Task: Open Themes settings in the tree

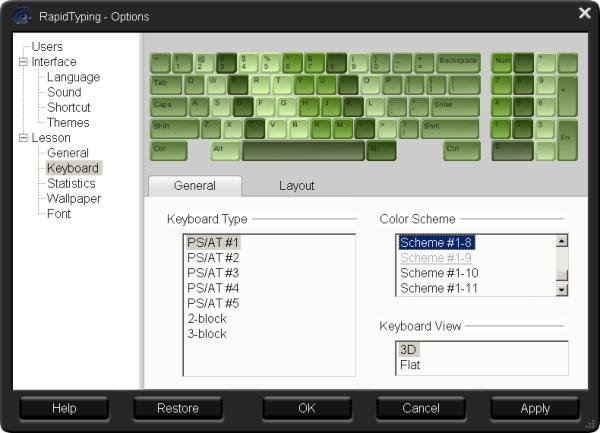Action: point(68,122)
